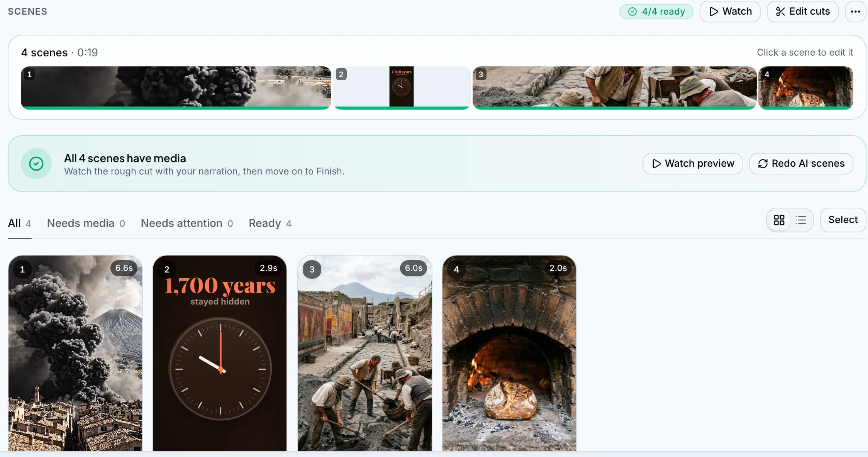Open scene 2 '1,700 years' clock card

(x=220, y=353)
